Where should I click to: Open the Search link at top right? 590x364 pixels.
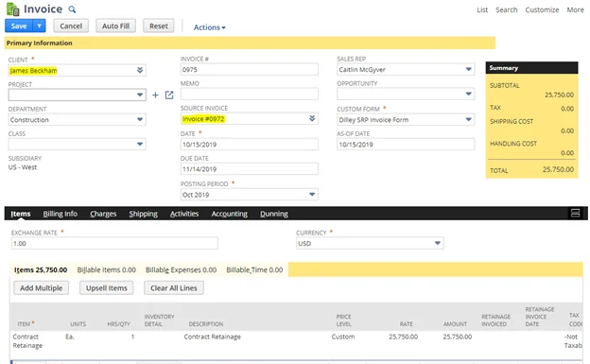pos(506,9)
